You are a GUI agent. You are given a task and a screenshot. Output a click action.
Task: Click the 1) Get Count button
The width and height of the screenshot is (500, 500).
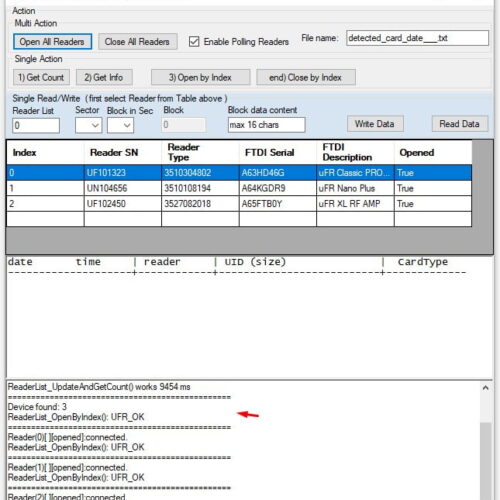[41, 77]
